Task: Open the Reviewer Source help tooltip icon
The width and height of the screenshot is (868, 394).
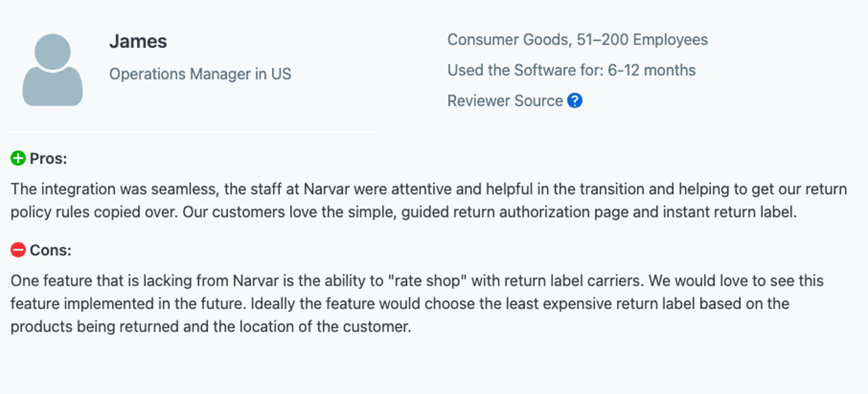Action: click(575, 100)
